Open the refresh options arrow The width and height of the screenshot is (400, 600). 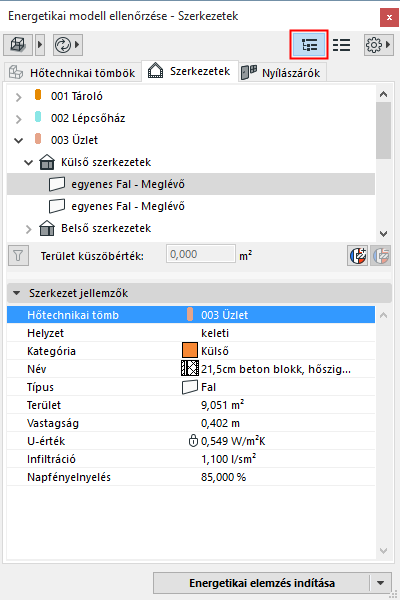click(x=77, y=45)
